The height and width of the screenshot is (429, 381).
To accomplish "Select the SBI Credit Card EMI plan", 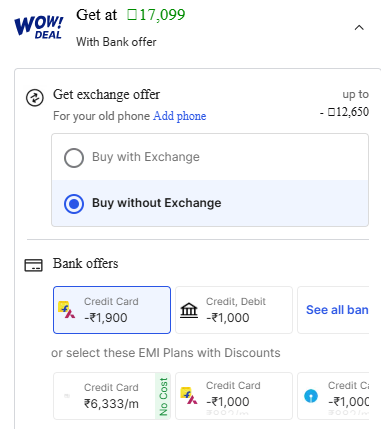I will coord(333,396).
